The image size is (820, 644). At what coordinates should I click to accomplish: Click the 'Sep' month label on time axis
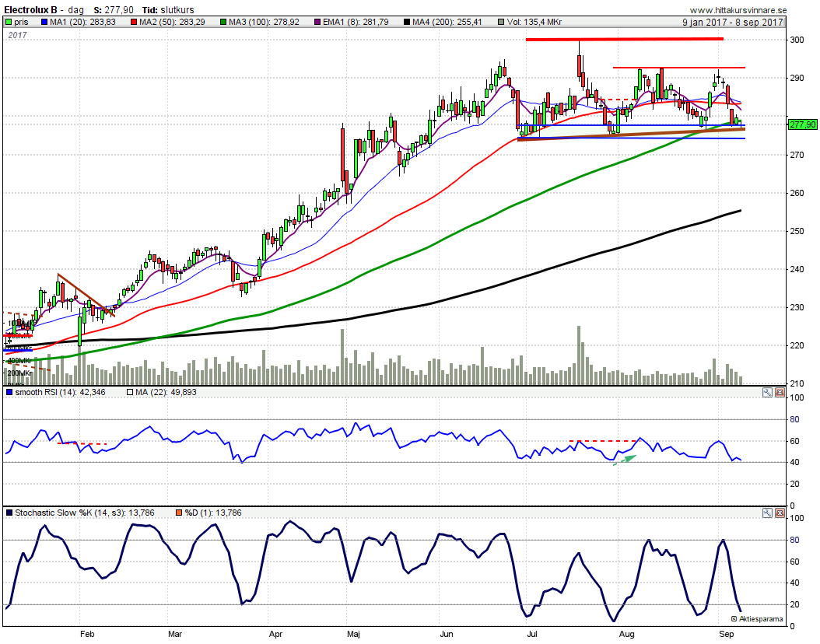(727, 634)
